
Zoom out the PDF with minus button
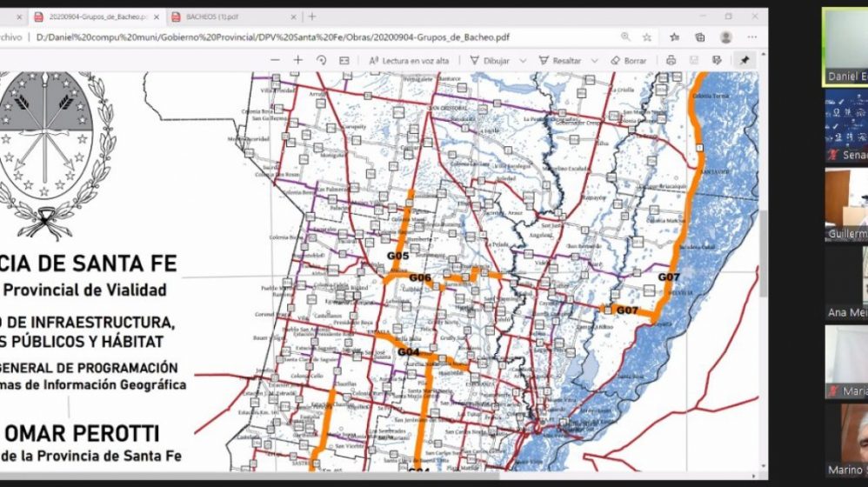coord(275,60)
